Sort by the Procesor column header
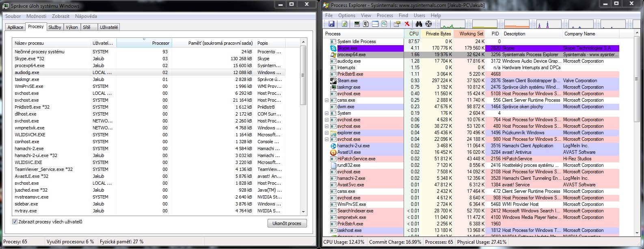Viewport: 644px width, 249px height. (144, 43)
